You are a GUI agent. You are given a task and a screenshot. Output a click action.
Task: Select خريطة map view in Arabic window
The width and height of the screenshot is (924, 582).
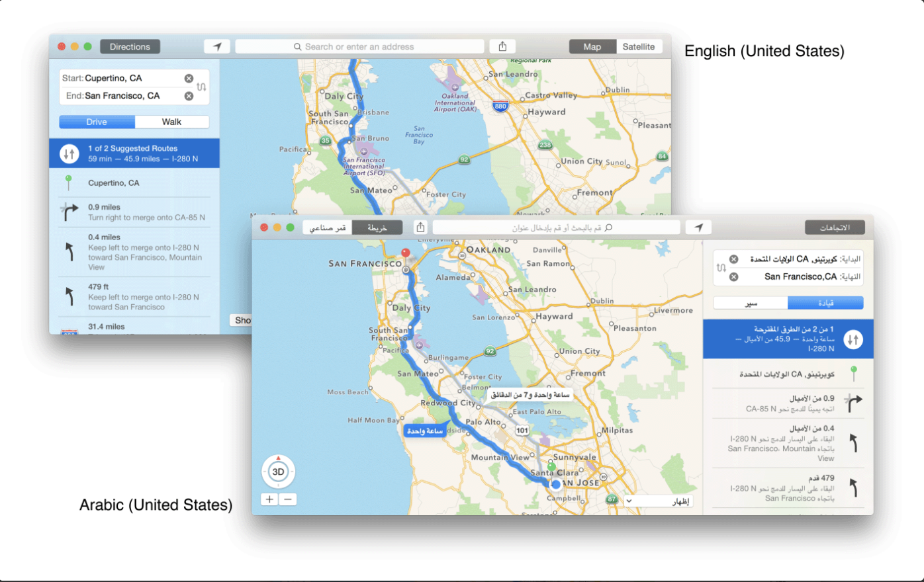377,228
